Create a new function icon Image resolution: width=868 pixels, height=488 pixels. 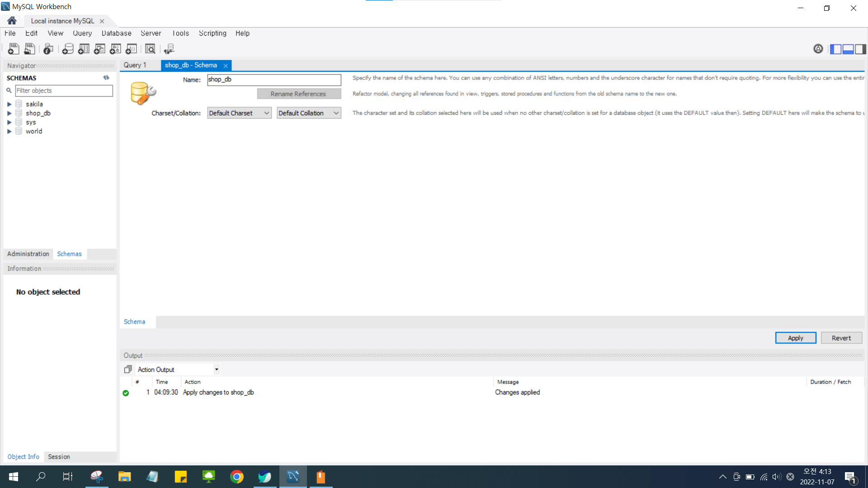[131, 49]
